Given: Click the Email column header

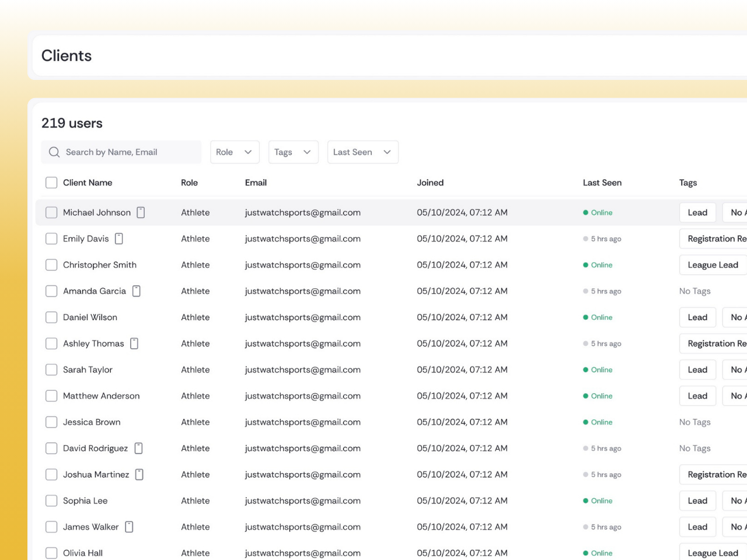Looking at the screenshot, I should click(x=256, y=183).
